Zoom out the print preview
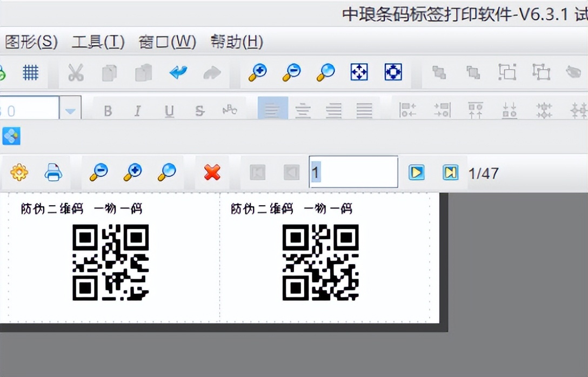 (x=99, y=172)
